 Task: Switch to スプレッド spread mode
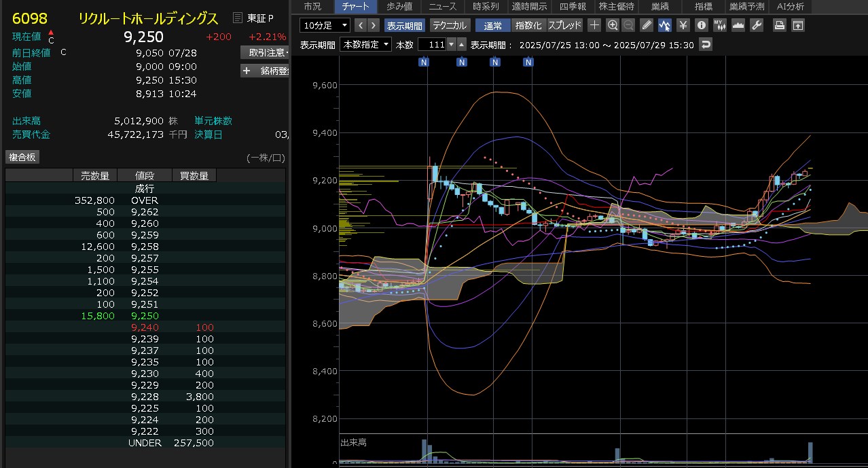[564, 26]
